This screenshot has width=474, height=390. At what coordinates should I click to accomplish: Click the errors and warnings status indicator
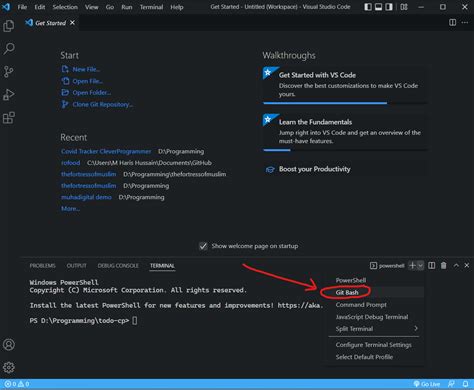click(x=17, y=384)
